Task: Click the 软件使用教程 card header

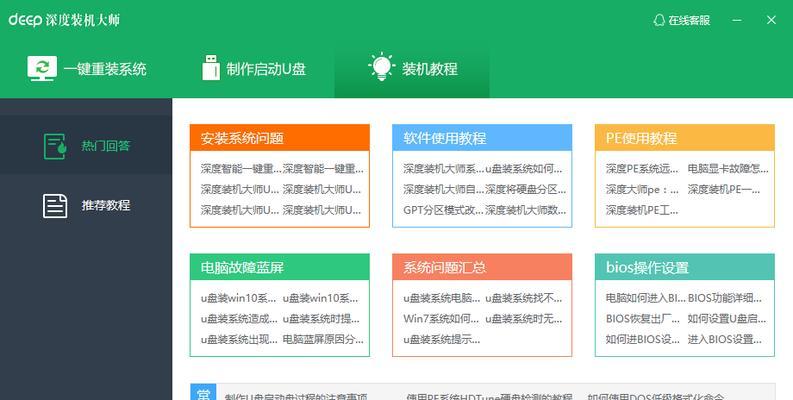Action: pyautogui.click(x=482, y=138)
